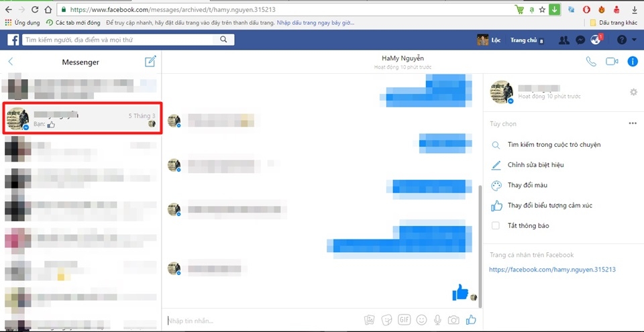Click the browser address bar URL
This screenshot has height=332, width=644.
(172, 9)
